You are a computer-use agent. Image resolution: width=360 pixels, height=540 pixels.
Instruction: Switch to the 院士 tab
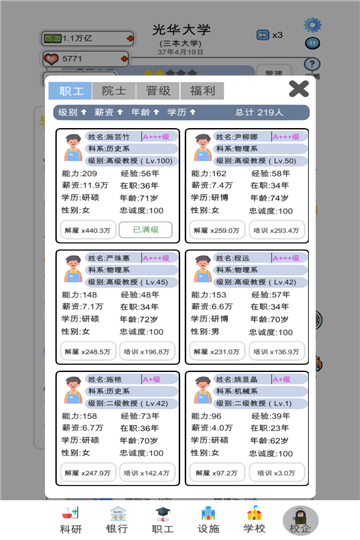point(114,91)
